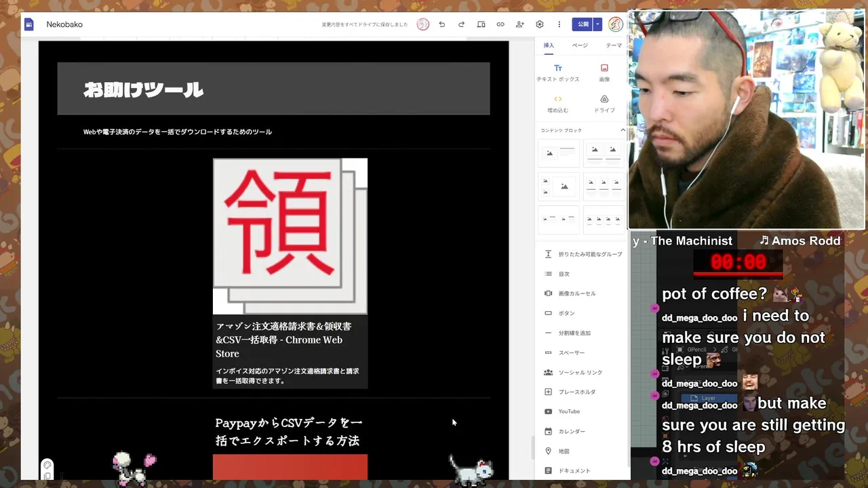
Task: Choose two small one large image layout
Action: 559,186
